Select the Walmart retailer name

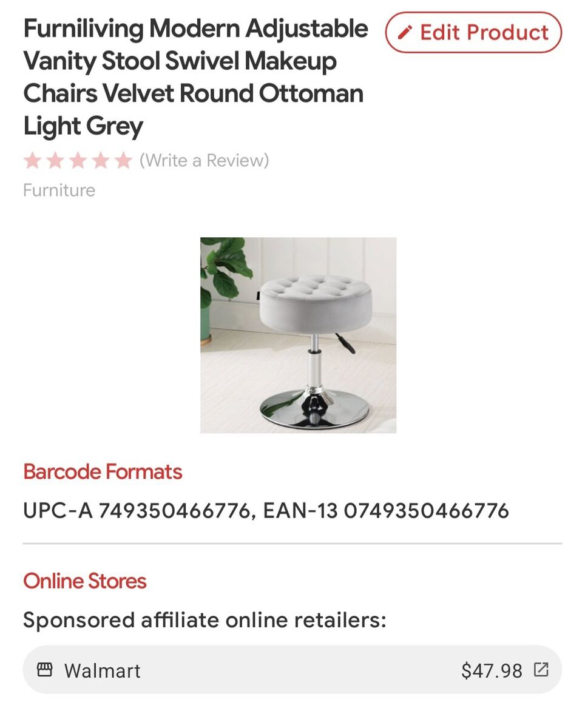(x=103, y=670)
